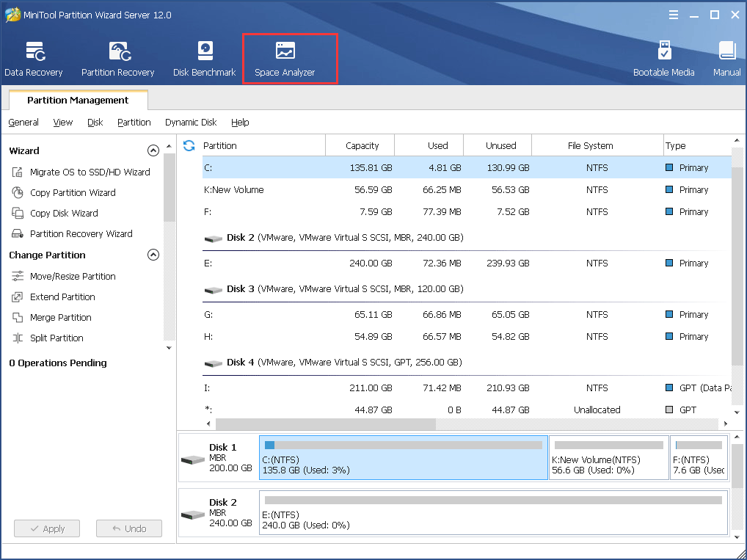Click Extend Partition link
The height and width of the screenshot is (560, 747).
[x=62, y=297]
